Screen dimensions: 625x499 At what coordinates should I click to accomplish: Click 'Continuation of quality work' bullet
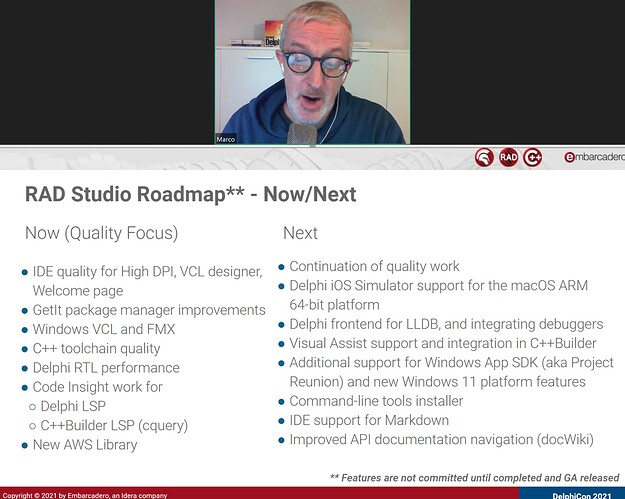[374, 266]
